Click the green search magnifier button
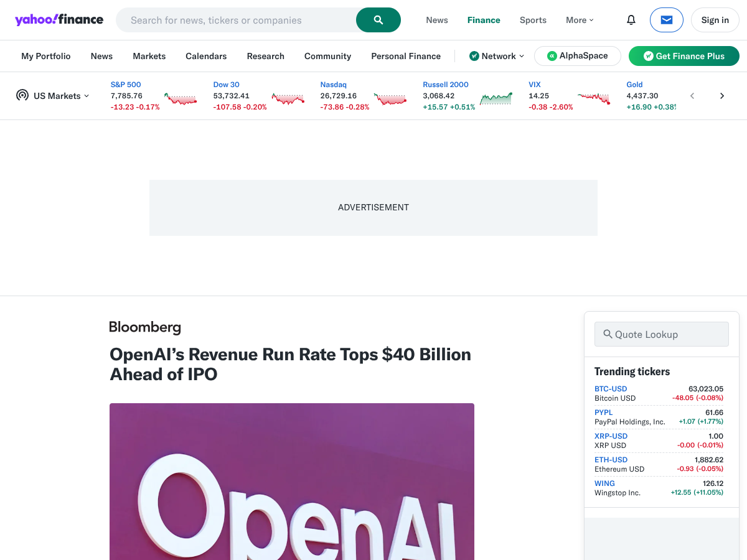Screen dimensions: 747x560 378,20
